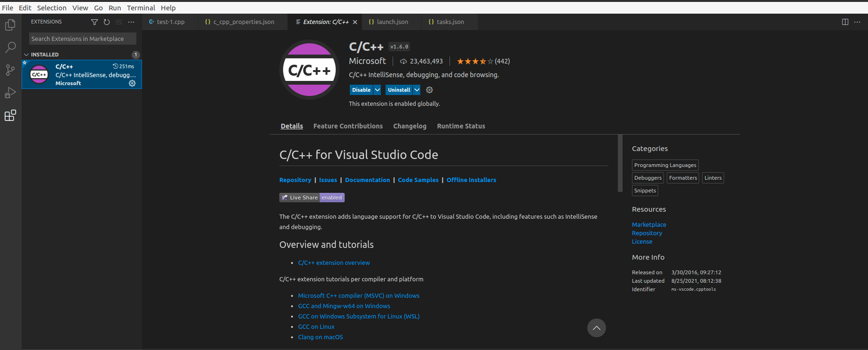Switch to c_cpp_properties.json tab
This screenshot has height=350, width=868.
[x=244, y=22]
